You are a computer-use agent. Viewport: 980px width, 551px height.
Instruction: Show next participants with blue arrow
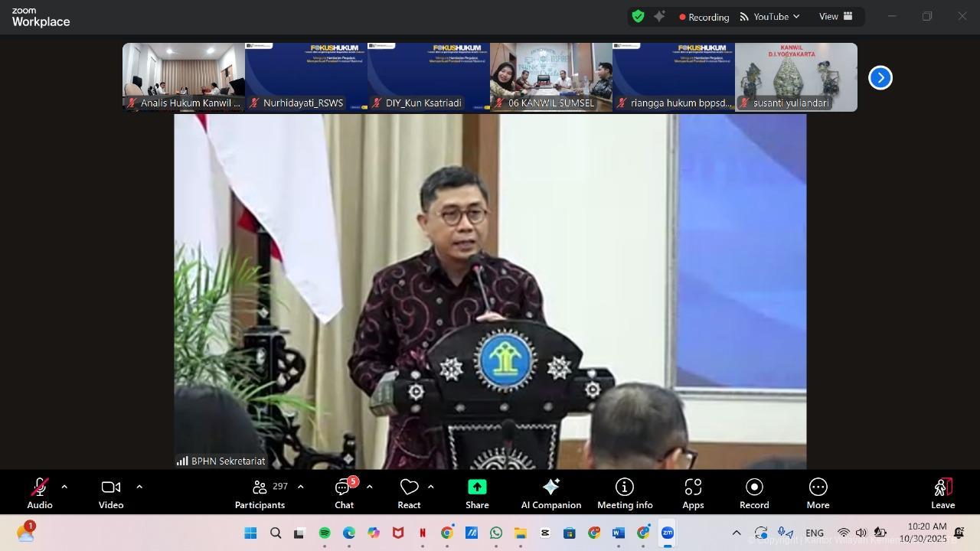pos(880,77)
